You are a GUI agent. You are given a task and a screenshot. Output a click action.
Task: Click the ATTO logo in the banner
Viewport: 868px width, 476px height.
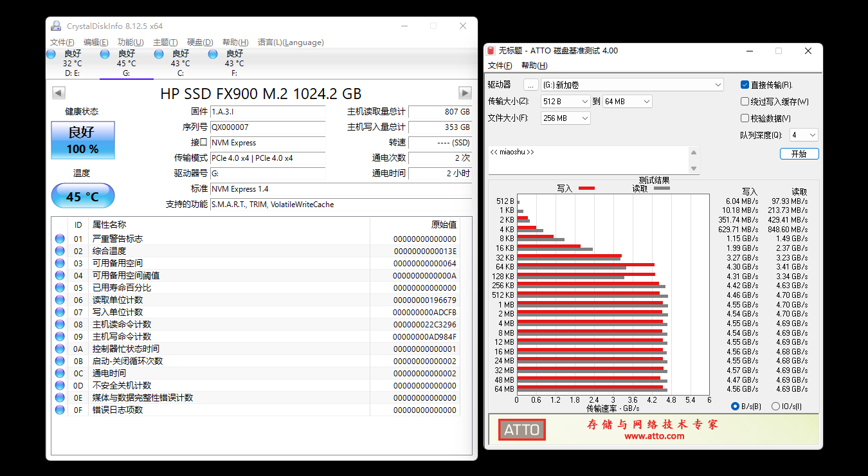point(522,430)
